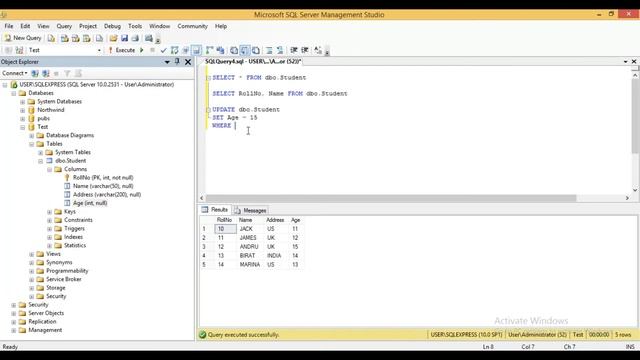Open the Test database dropdown
The width and height of the screenshot is (640, 360).
[x=99, y=50]
